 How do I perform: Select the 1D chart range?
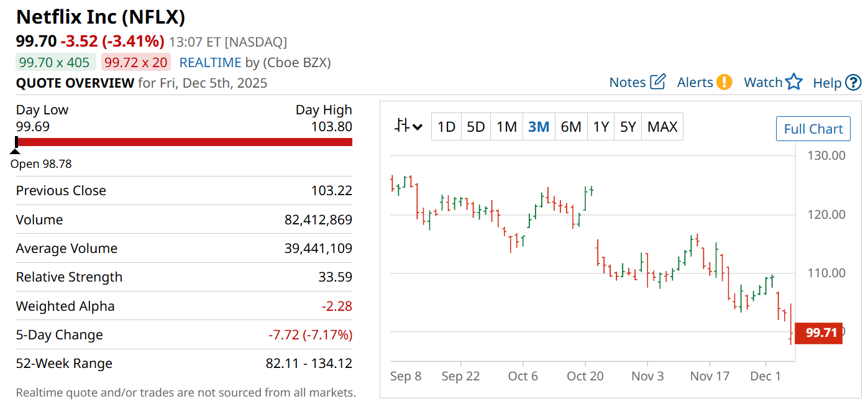click(x=446, y=127)
